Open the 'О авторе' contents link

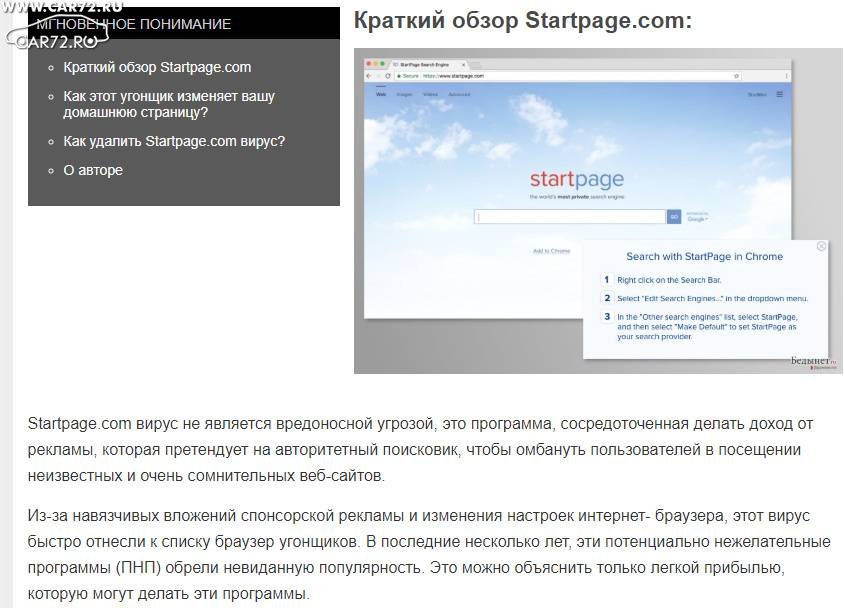pos(93,171)
